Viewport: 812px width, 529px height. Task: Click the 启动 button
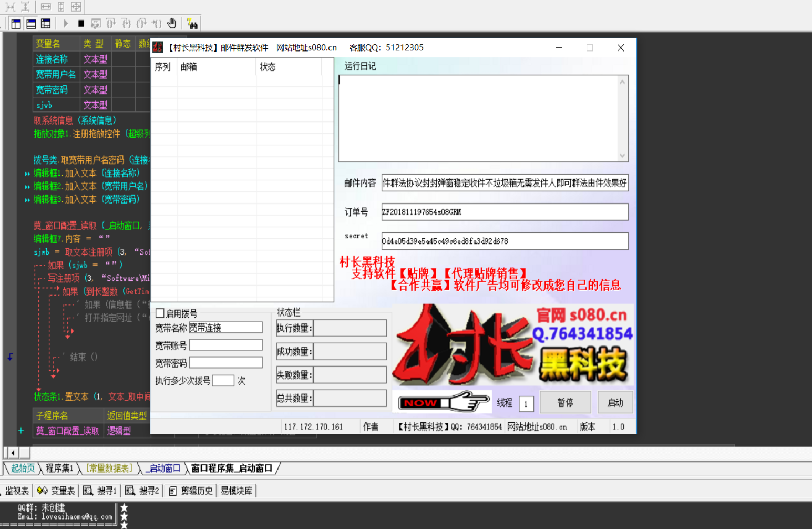coord(615,402)
